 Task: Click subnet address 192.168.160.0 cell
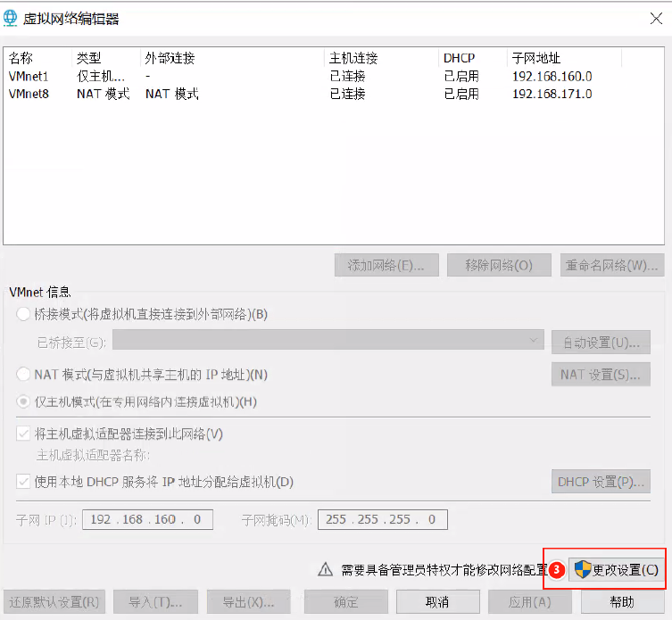[552, 76]
